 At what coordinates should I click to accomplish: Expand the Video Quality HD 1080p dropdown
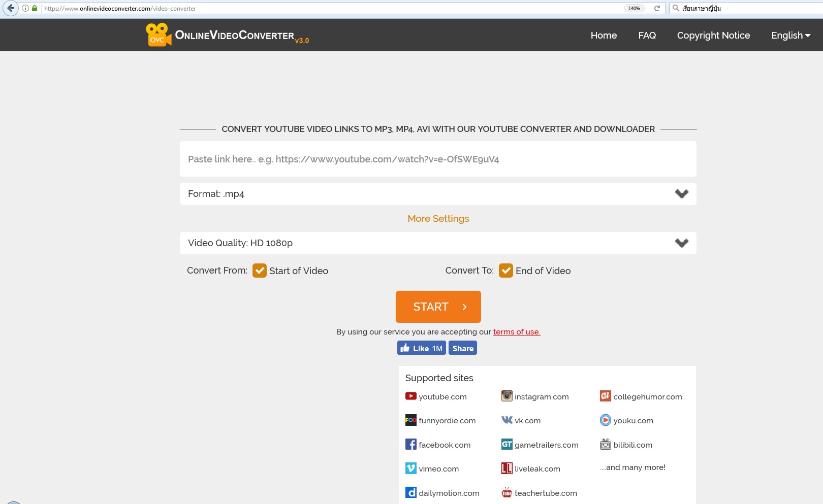pyautogui.click(x=438, y=243)
